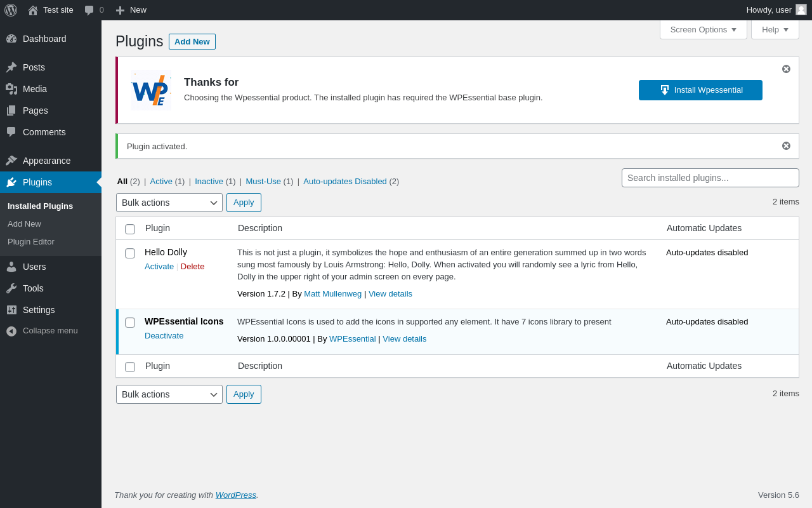812x508 pixels.
Task: Click the Posts pushpin icon
Action: [x=11, y=67]
